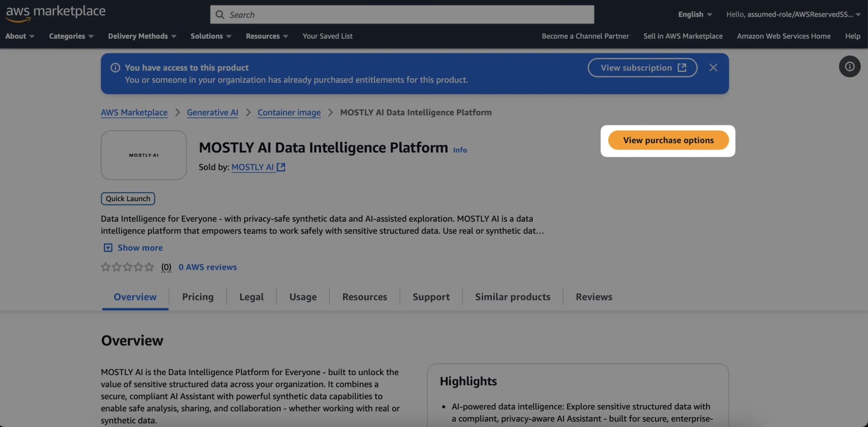868x427 pixels.
Task: Click Info link next to product title
Action: [460, 150]
